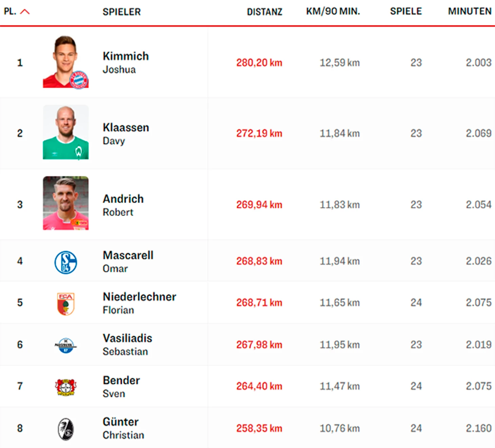Click the Schalke 04 club logo
495x448 pixels.
click(x=66, y=262)
